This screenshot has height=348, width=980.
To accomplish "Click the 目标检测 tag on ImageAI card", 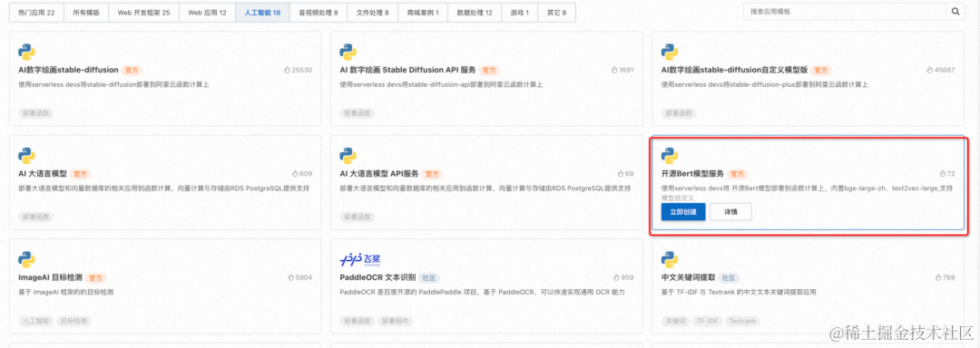I will pos(73,321).
